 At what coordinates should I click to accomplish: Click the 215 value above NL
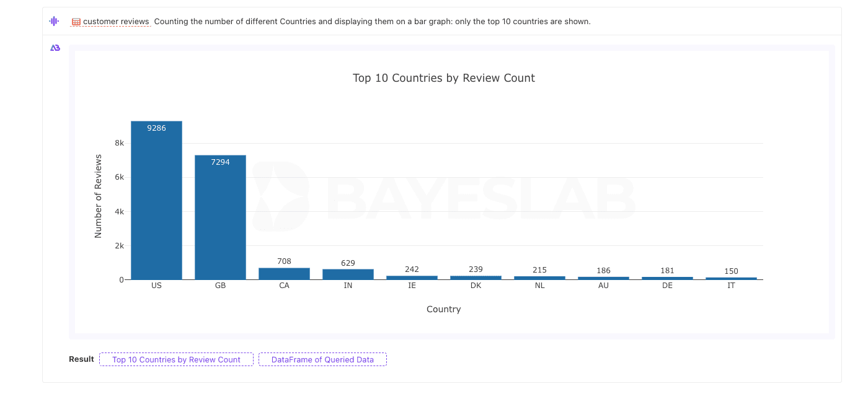pos(539,270)
